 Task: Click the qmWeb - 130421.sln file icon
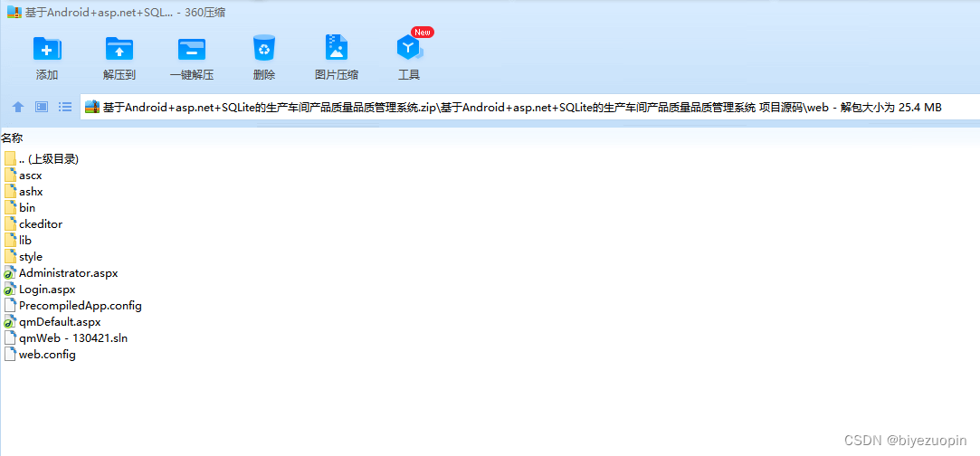10,338
